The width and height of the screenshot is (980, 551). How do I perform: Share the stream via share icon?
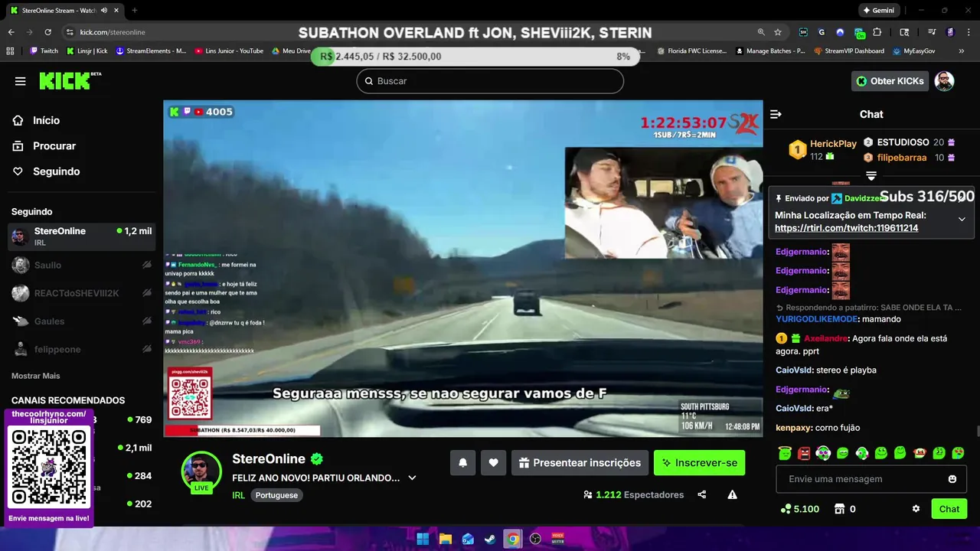point(702,494)
